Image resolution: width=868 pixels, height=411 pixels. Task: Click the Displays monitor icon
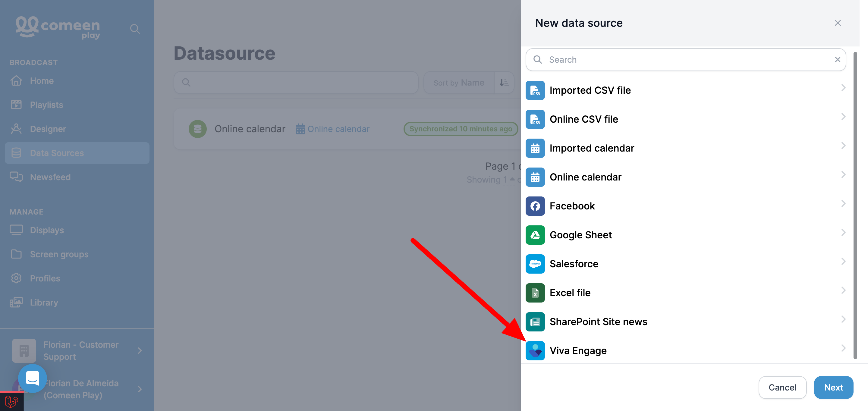(x=16, y=230)
